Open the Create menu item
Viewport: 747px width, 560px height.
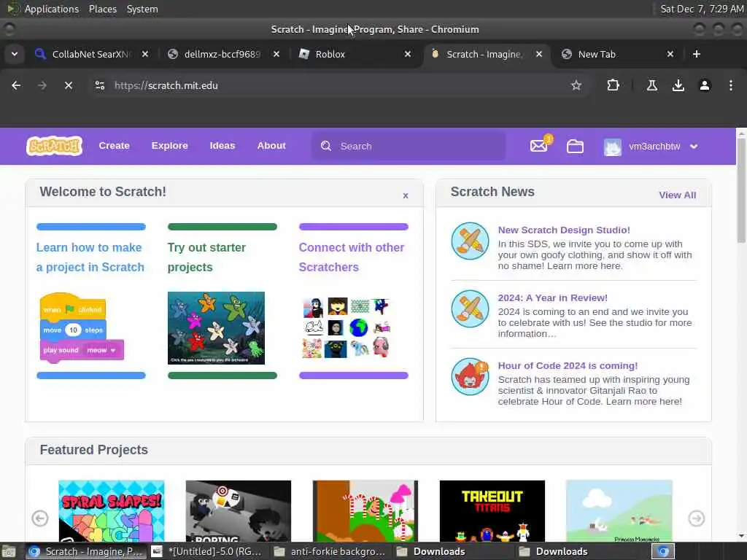(x=115, y=146)
